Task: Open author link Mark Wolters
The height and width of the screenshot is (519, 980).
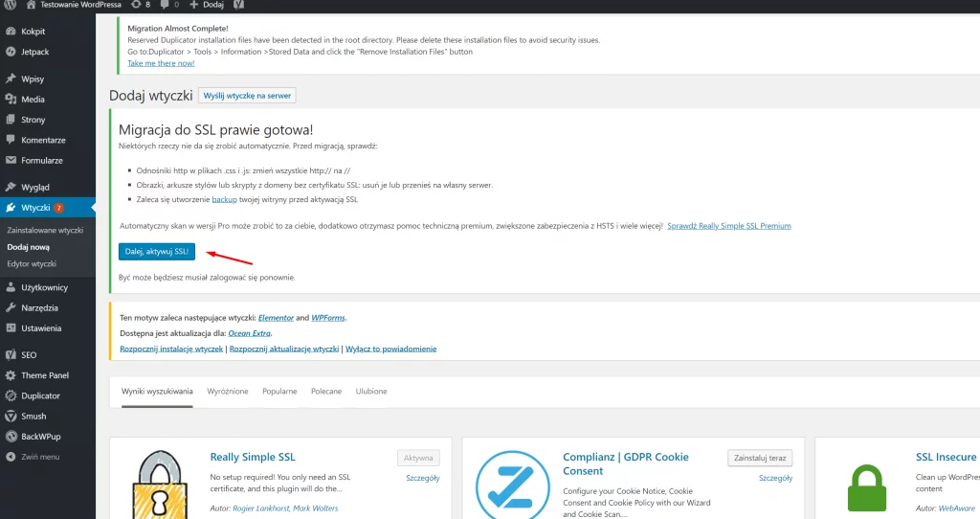Action: 316,508
